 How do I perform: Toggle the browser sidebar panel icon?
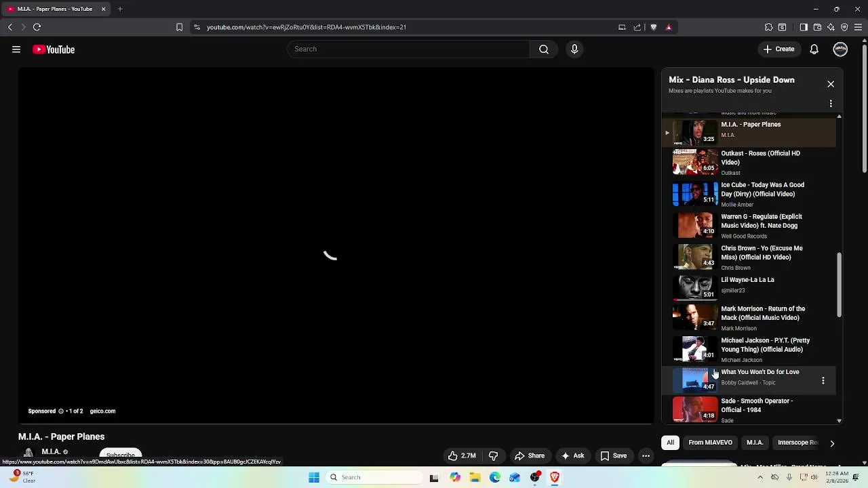click(804, 27)
